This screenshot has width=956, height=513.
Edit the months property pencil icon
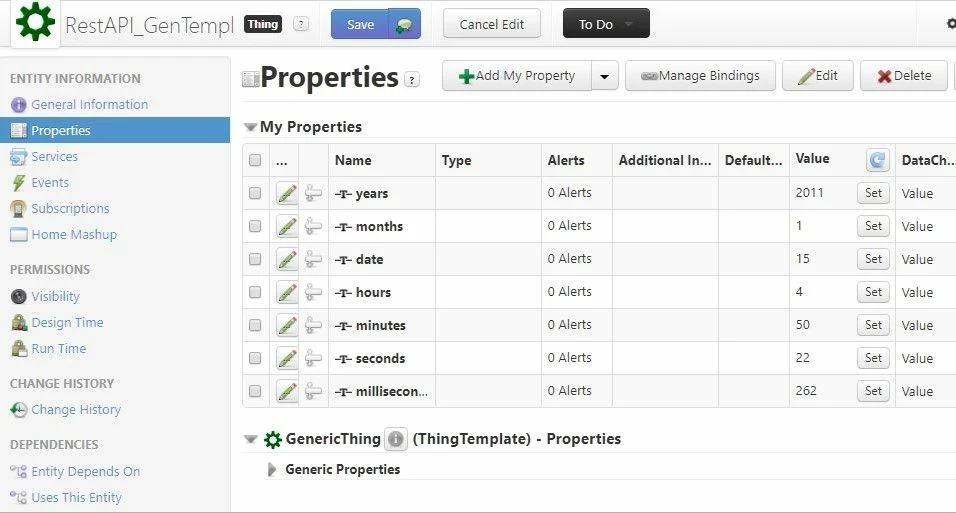point(287,226)
